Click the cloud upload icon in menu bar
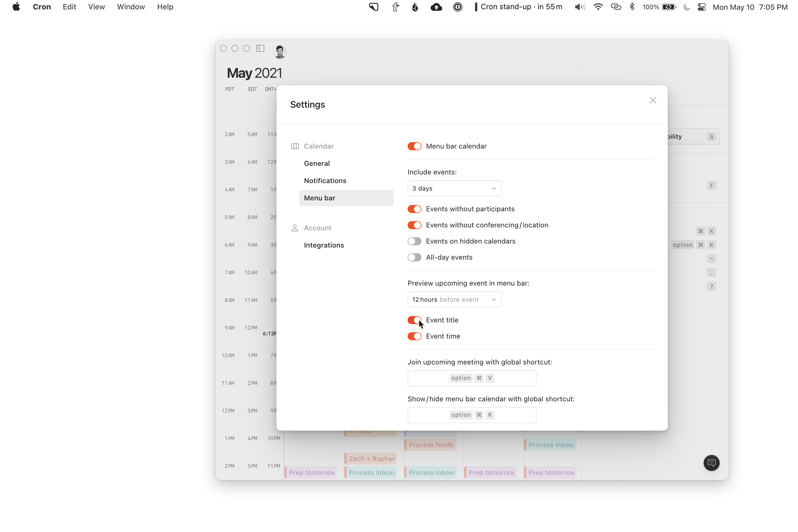Viewport: 798px width, 532px height. (436, 7)
